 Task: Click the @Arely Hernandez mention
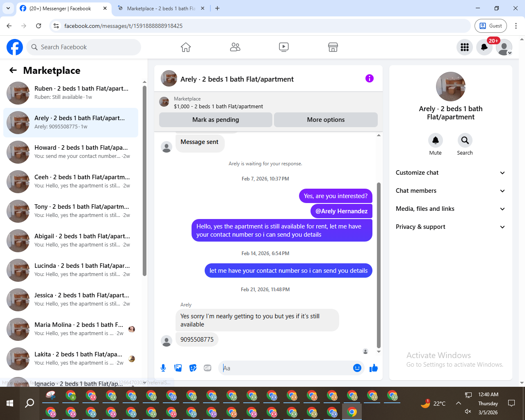point(341,211)
